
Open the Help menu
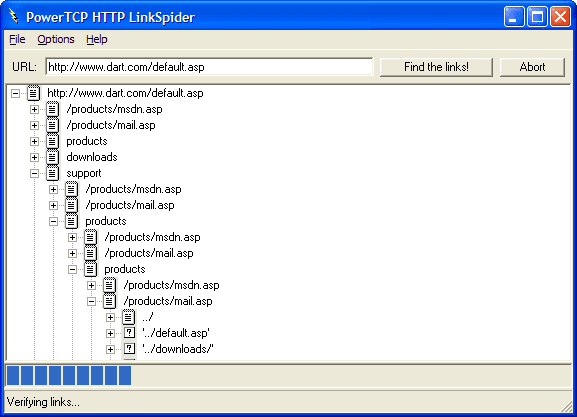pyautogui.click(x=97, y=39)
